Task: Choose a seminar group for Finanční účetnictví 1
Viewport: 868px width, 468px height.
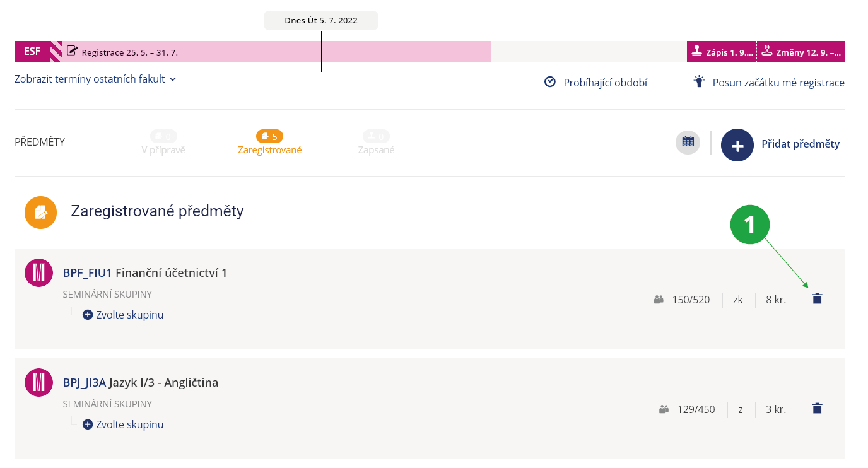Action: (x=124, y=315)
